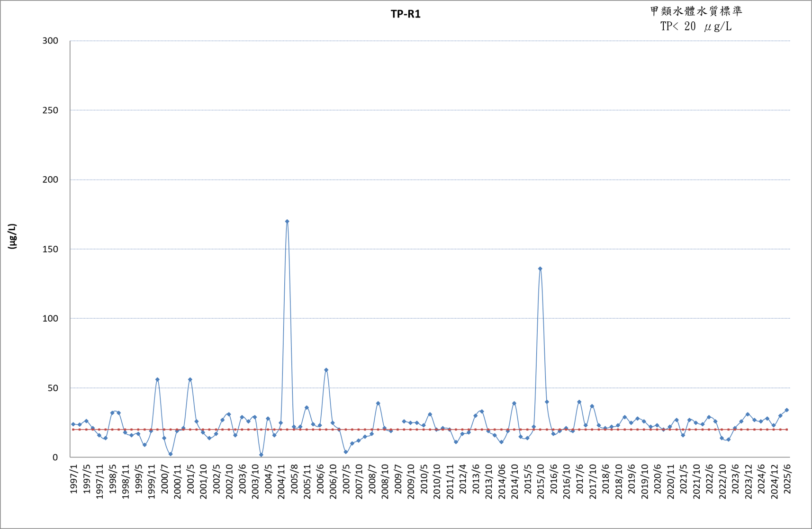Select the peak marker above 2001/5
This screenshot has width=812, height=529.
pyautogui.click(x=190, y=379)
